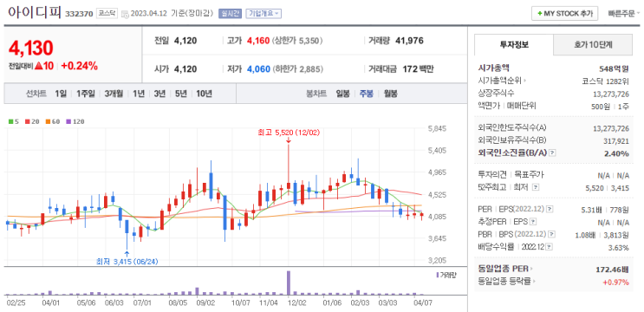Image resolution: width=644 pixels, height=312 pixels.
Task: Select 5년 line chart period
Action: pyautogui.click(x=180, y=94)
